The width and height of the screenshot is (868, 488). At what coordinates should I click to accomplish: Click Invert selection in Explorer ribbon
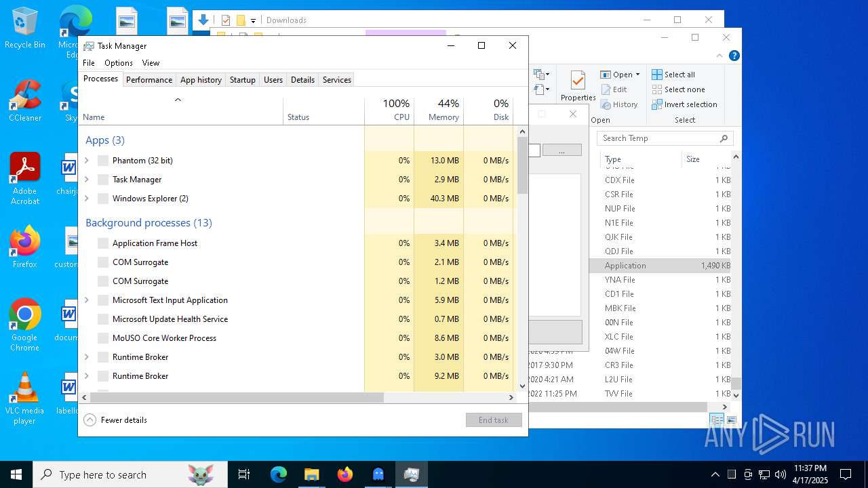tap(685, 104)
